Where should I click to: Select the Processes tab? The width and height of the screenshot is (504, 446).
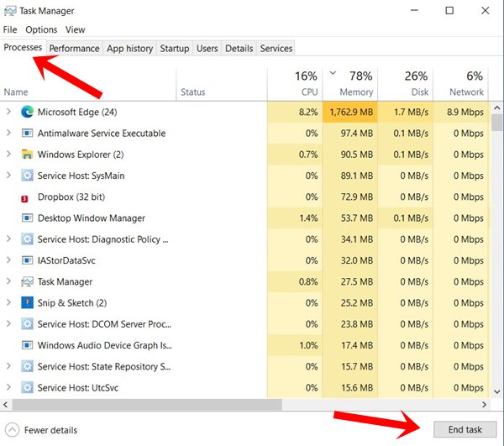click(x=23, y=47)
